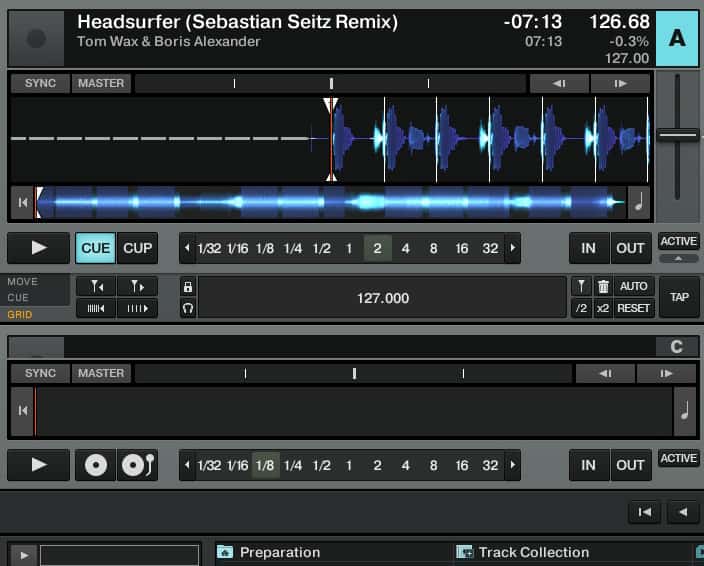704x566 pixels.
Task: Select loop size 2 on Deck A
Action: click(x=378, y=248)
